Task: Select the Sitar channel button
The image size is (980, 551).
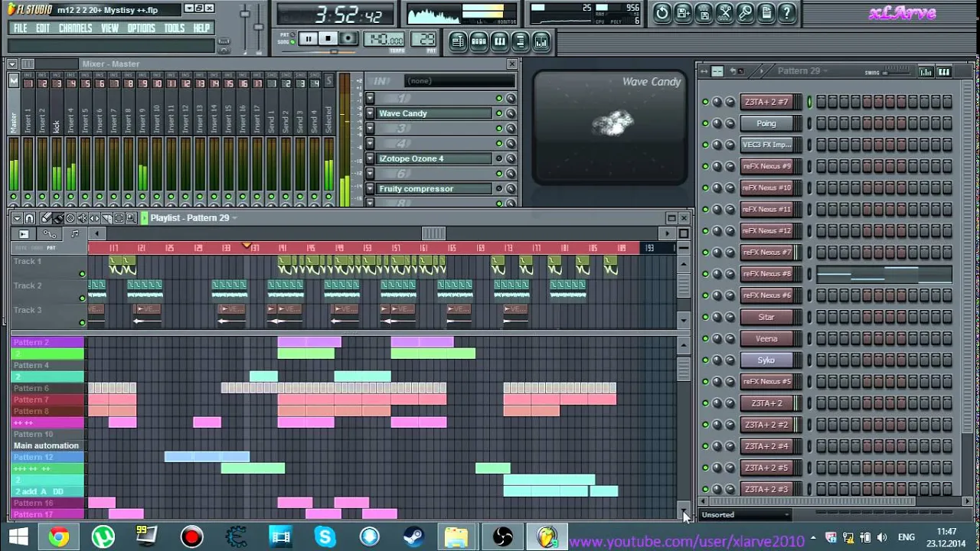Action: coord(766,317)
